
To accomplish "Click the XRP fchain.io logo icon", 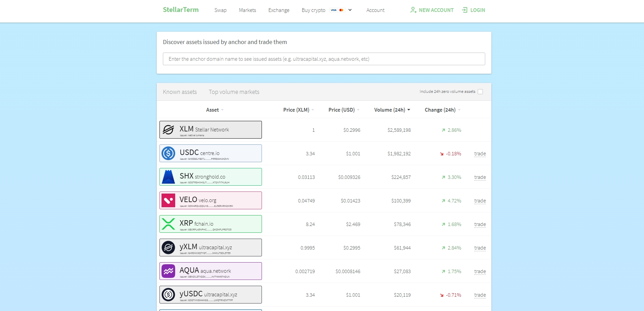I will point(168,224).
